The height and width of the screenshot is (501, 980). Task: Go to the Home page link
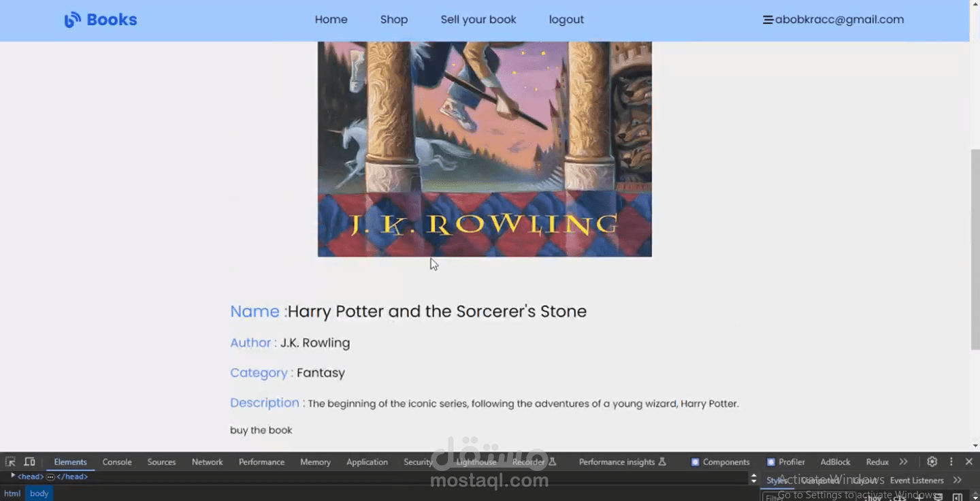click(x=331, y=20)
